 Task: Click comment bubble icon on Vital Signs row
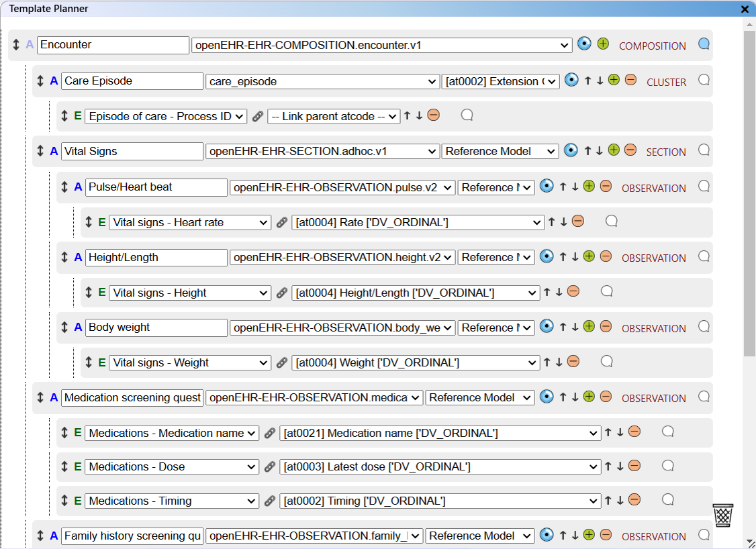pos(704,150)
